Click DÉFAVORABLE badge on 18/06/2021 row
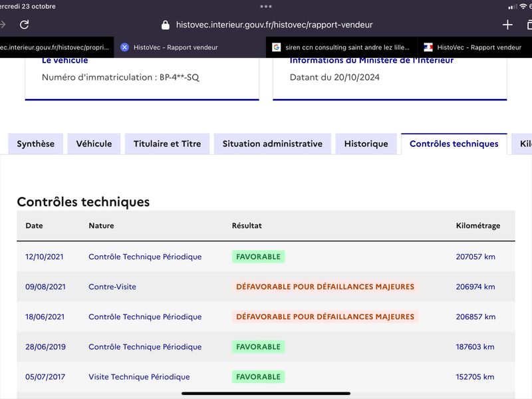 (325, 317)
